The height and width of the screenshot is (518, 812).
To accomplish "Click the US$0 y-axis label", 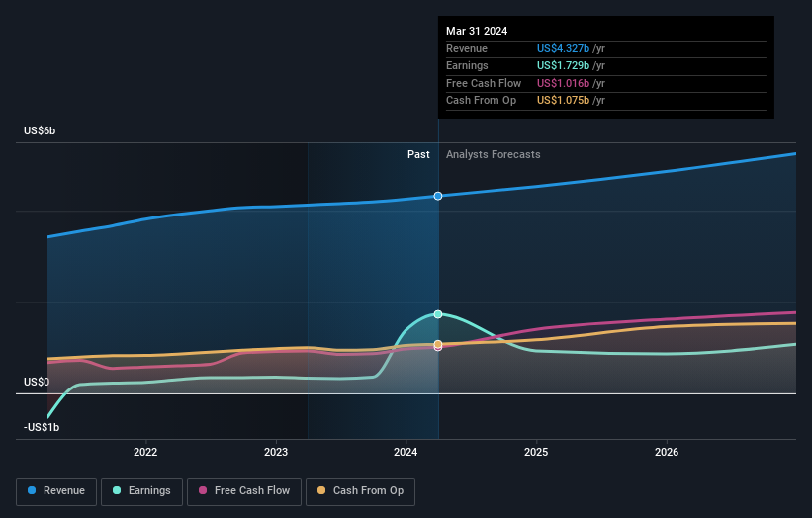I will 37,382.
